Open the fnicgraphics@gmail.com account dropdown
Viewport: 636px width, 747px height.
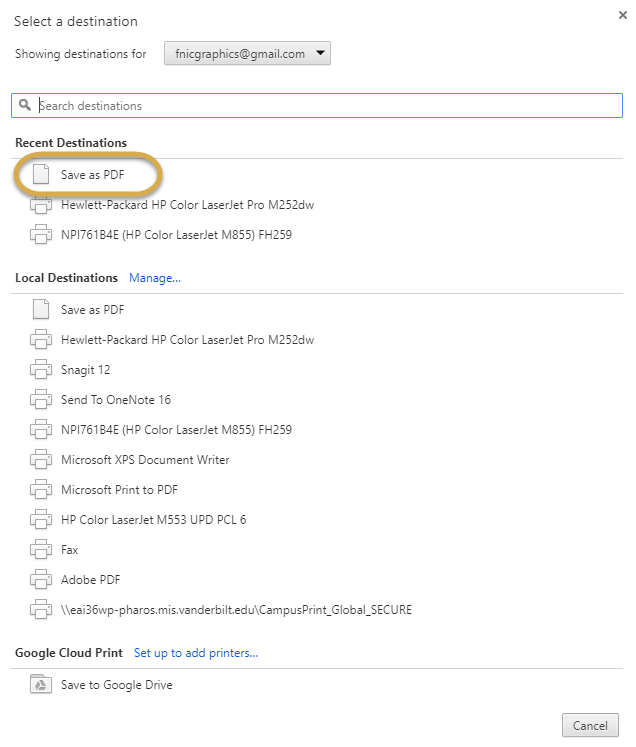[x=247, y=53]
